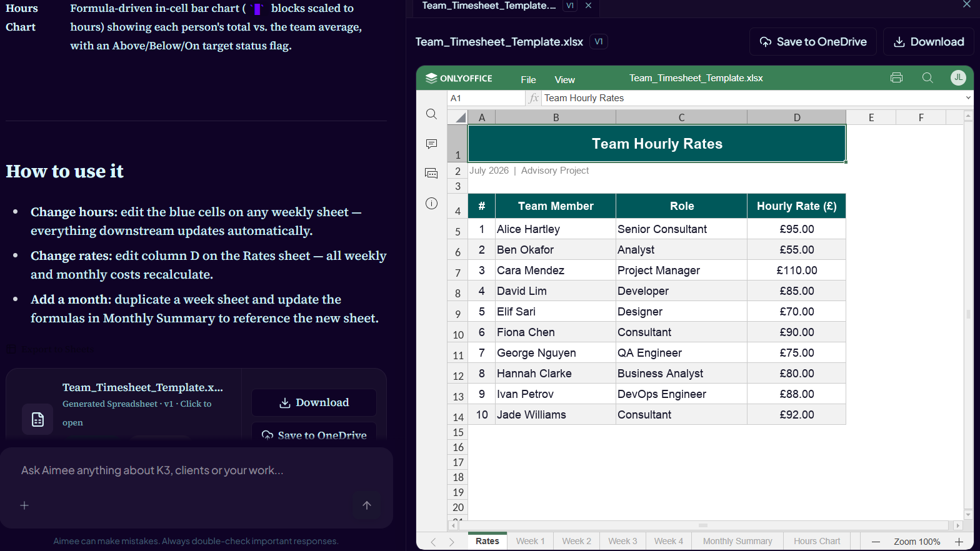Viewport: 980px width, 551px height.
Task: Click Save to OneDrive in preview header
Action: [x=812, y=42]
